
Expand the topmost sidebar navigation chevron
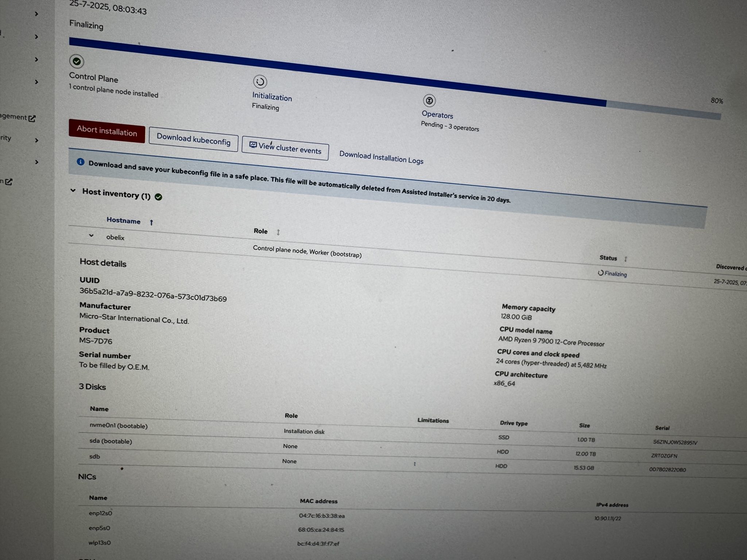click(36, 13)
